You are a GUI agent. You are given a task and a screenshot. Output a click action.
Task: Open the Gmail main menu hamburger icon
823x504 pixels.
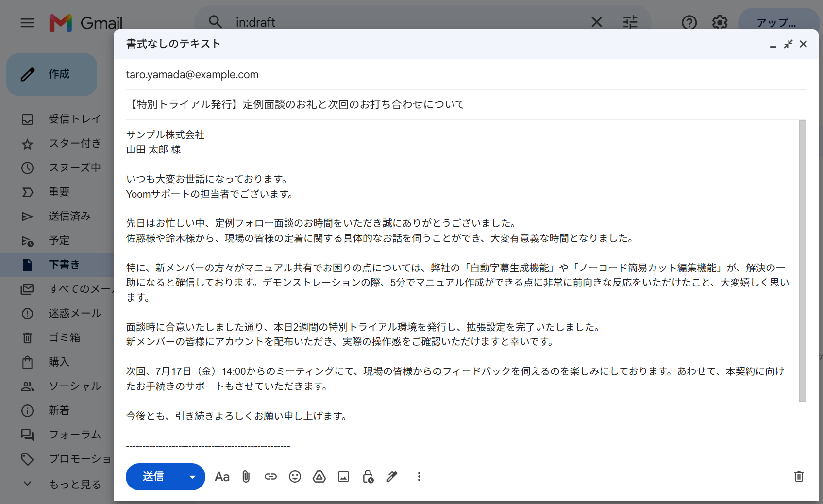28,22
